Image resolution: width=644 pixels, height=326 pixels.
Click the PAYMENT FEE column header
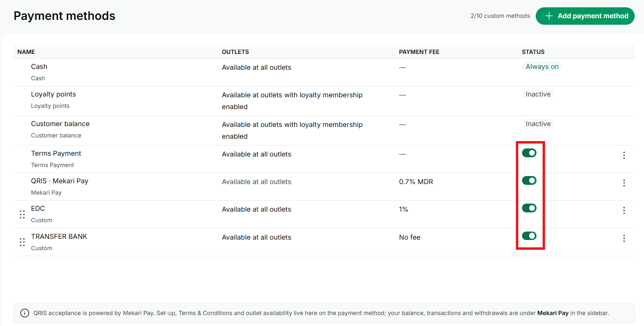(419, 52)
